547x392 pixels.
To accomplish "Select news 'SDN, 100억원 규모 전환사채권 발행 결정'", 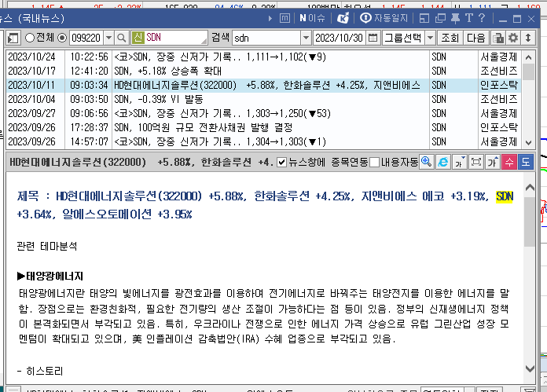I will click(203, 127).
